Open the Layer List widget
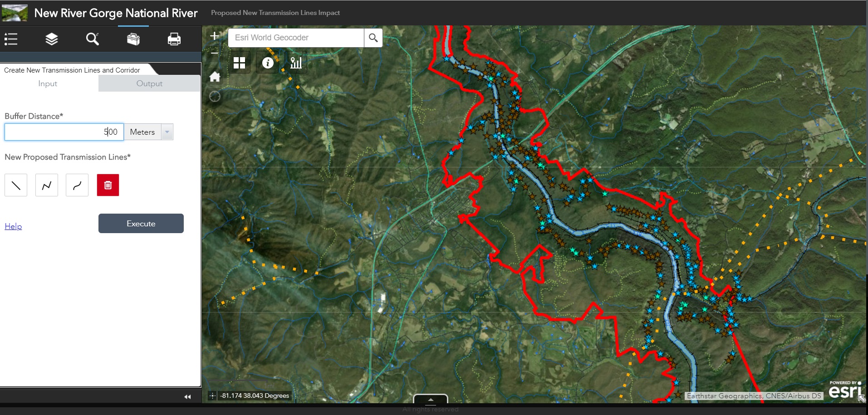This screenshot has height=415, width=868. pyautogui.click(x=52, y=39)
